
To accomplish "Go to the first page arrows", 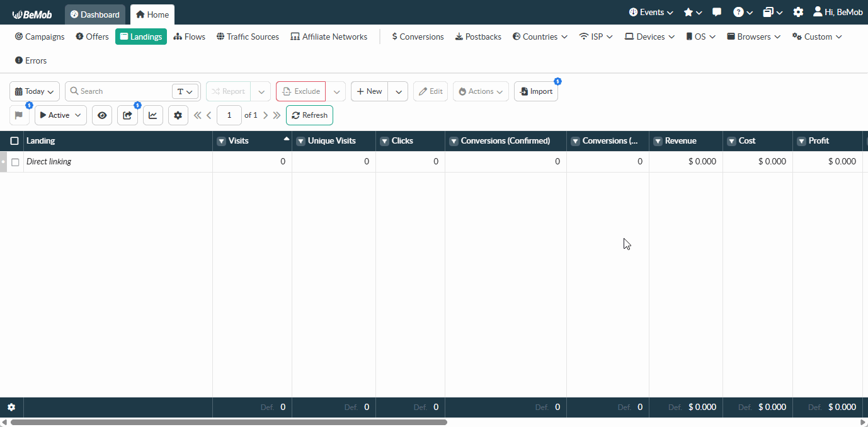I will pos(198,115).
